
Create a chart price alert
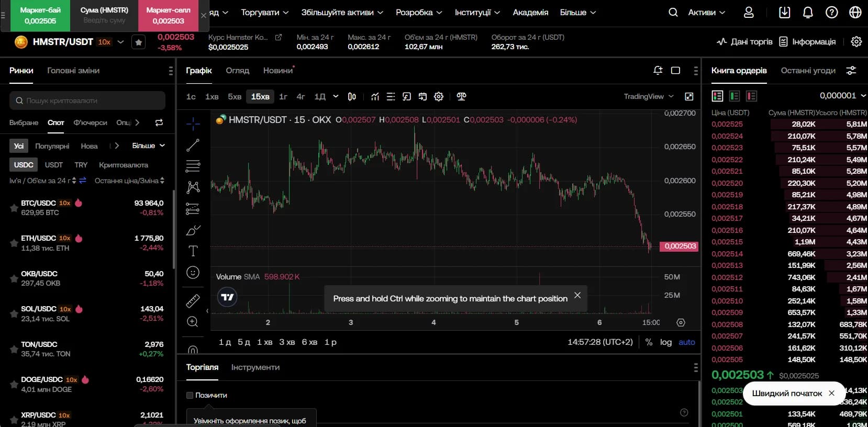[x=658, y=70]
